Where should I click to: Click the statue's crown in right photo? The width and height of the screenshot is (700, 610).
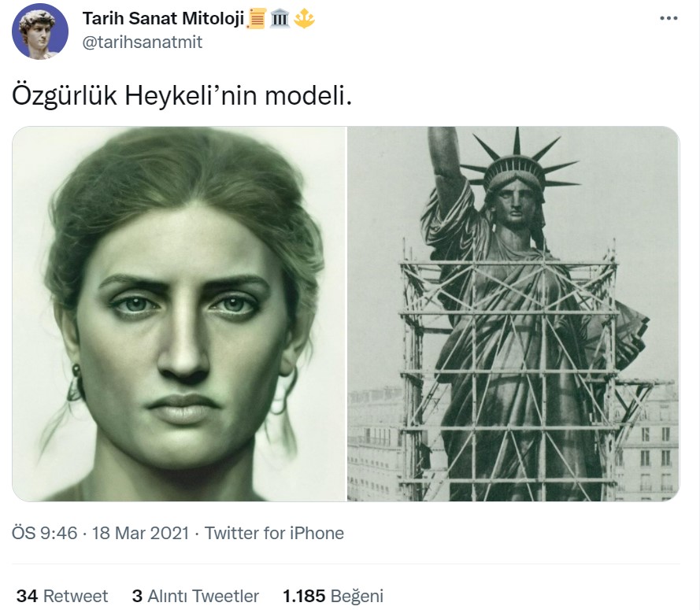tap(518, 161)
